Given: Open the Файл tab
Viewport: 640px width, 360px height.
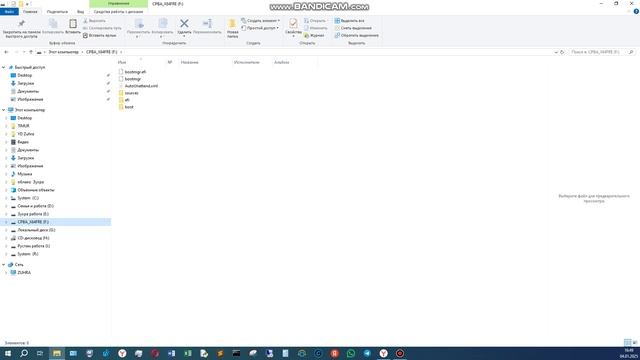Looking at the screenshot, I should point(9,12).
